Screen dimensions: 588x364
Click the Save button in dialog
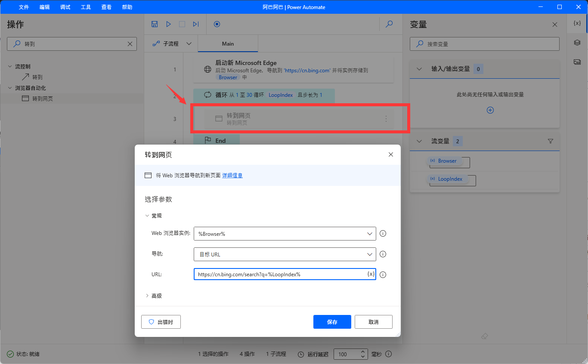pos(332,322)
